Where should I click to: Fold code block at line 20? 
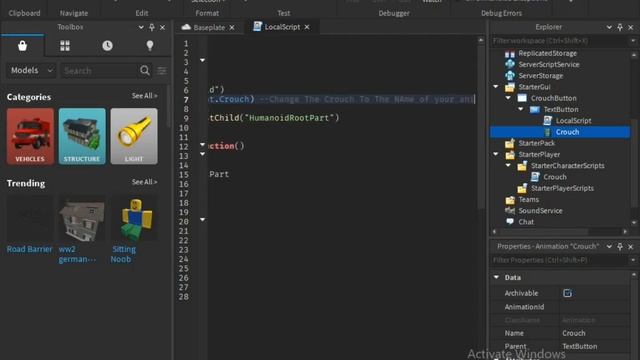(x=202, y=220)
